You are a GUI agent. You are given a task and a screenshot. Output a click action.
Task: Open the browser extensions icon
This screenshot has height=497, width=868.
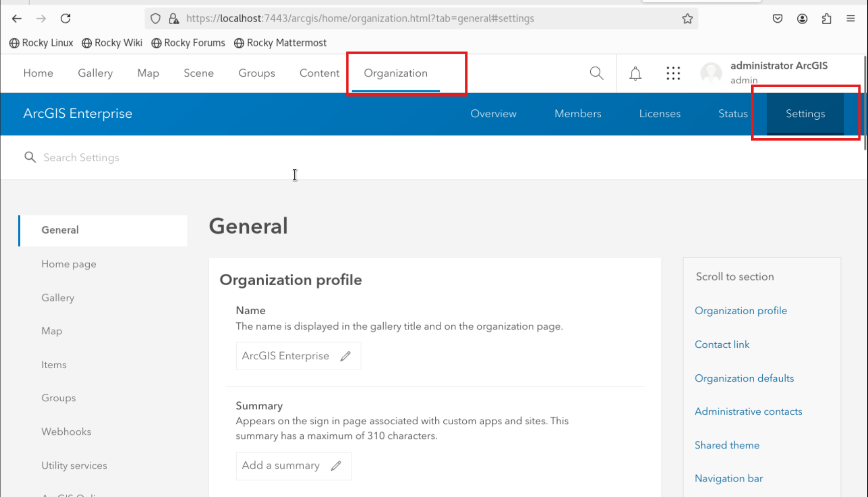pos(826,19)
